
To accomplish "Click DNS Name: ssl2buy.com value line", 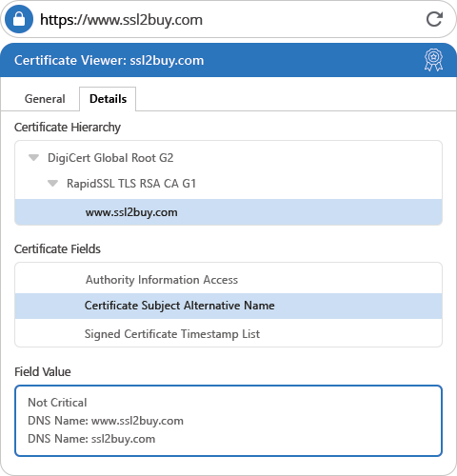I will (91, 439).
